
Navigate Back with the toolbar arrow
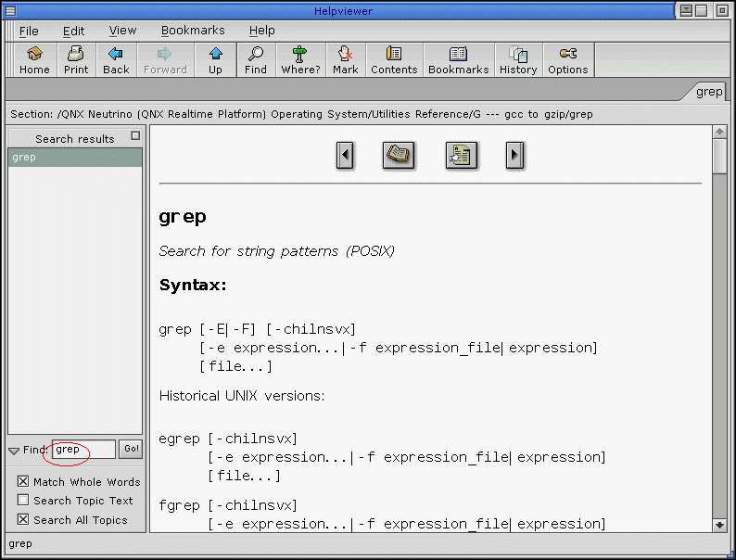click(116, 60)
